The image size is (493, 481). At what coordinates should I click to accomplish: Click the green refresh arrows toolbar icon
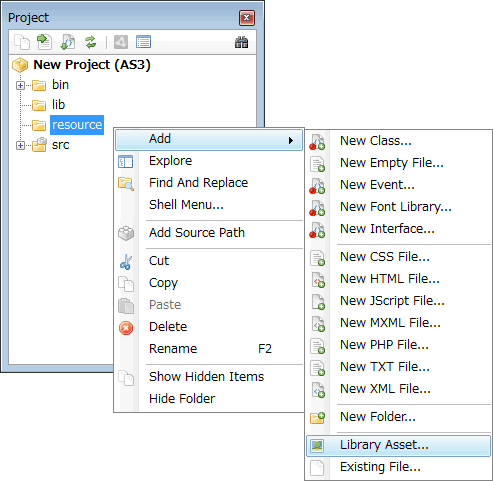coord(90,42)
